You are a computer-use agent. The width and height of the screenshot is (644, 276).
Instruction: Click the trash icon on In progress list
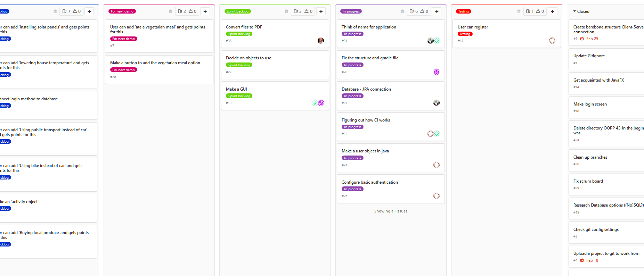402,11
